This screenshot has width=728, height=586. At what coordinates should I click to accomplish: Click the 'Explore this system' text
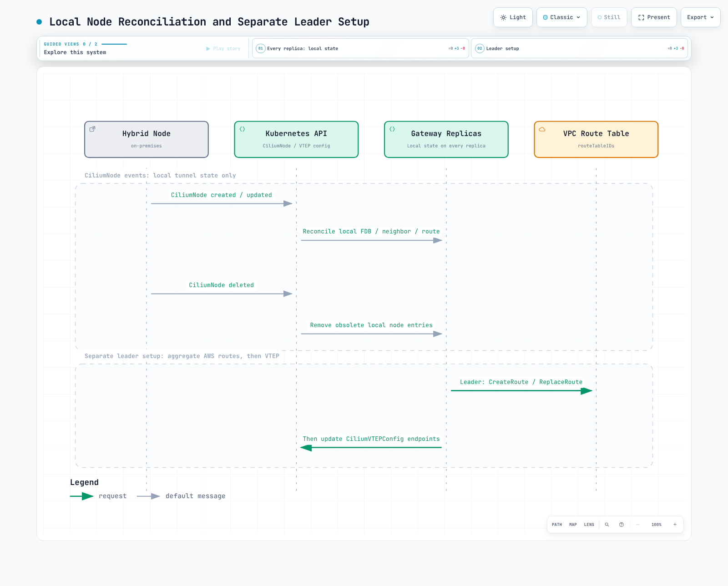click(75, 52)
